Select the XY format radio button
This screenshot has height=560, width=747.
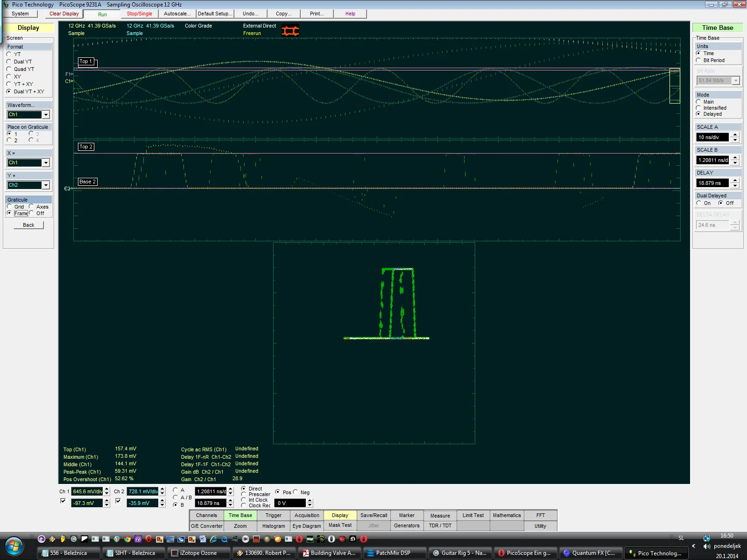9,77
